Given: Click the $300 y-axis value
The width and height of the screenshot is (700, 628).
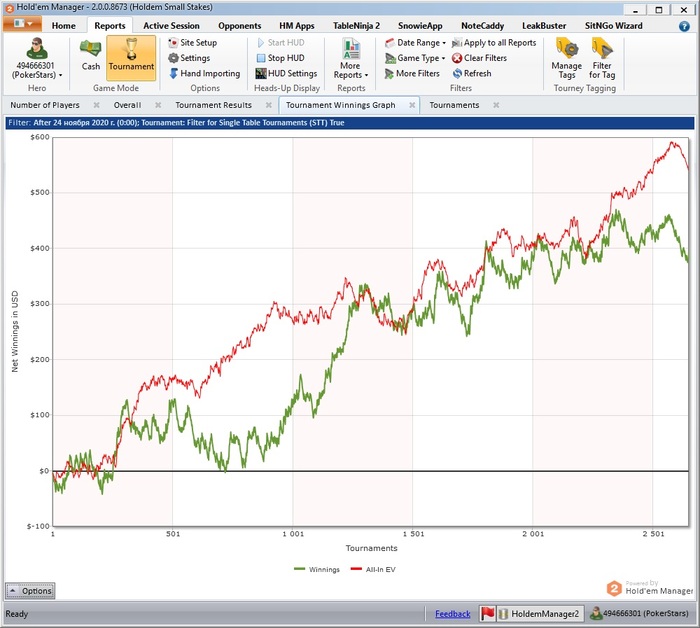Looking at the screenshot, I should (40, 304).
